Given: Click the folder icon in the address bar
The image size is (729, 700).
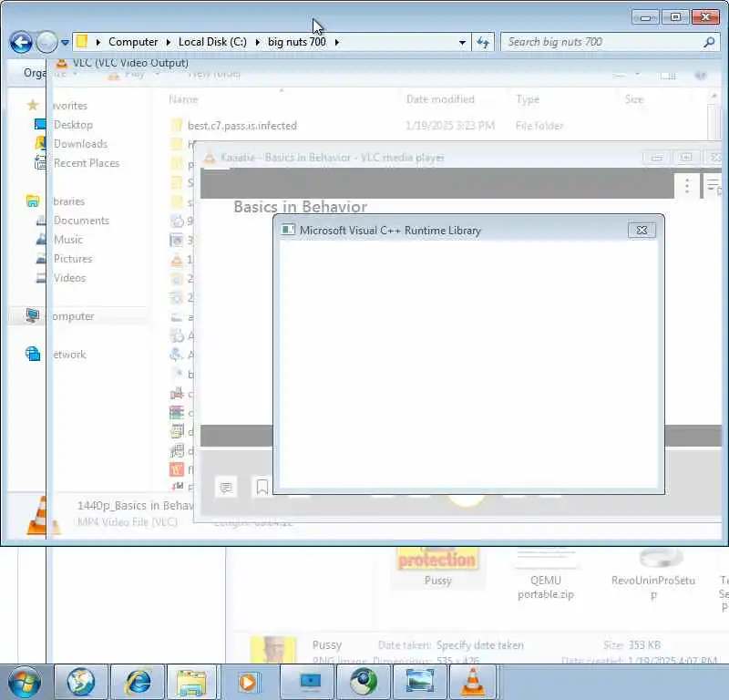Looking at the screenshot, I should [x=82, y=41].
